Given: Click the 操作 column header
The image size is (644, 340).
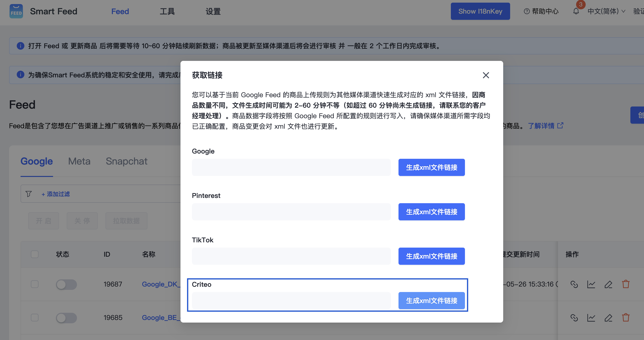Looking at the screenshot, I should (572, 254).
